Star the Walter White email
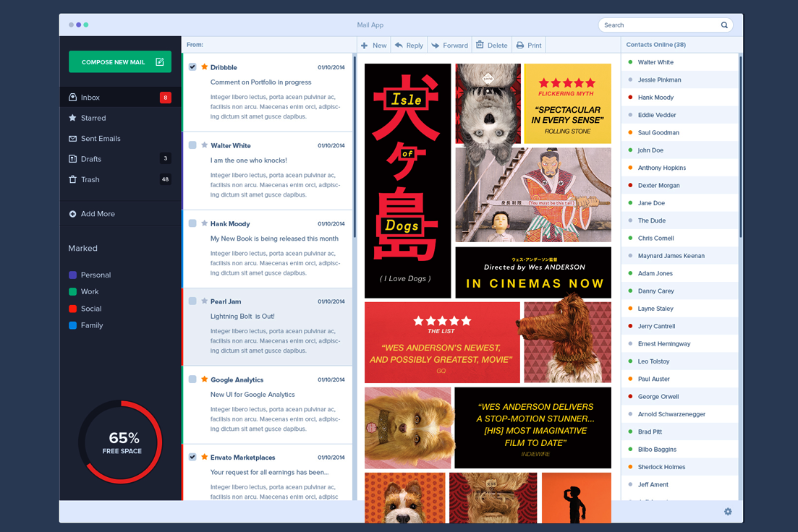Screen dimensions: 798x532 [x=205, y=145]
